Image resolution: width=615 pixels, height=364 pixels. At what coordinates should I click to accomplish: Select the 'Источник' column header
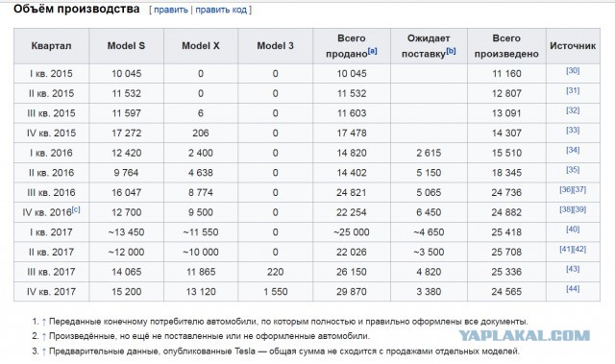pos(573,46)
